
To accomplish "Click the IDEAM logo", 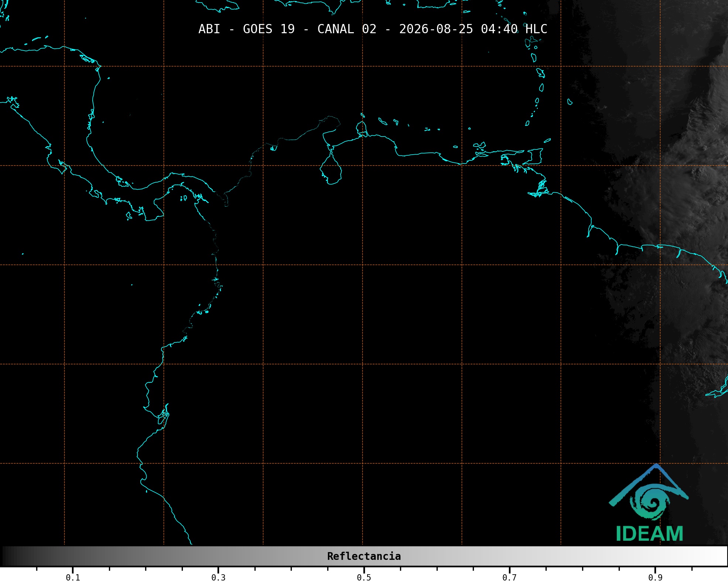I will pos(649,503).
